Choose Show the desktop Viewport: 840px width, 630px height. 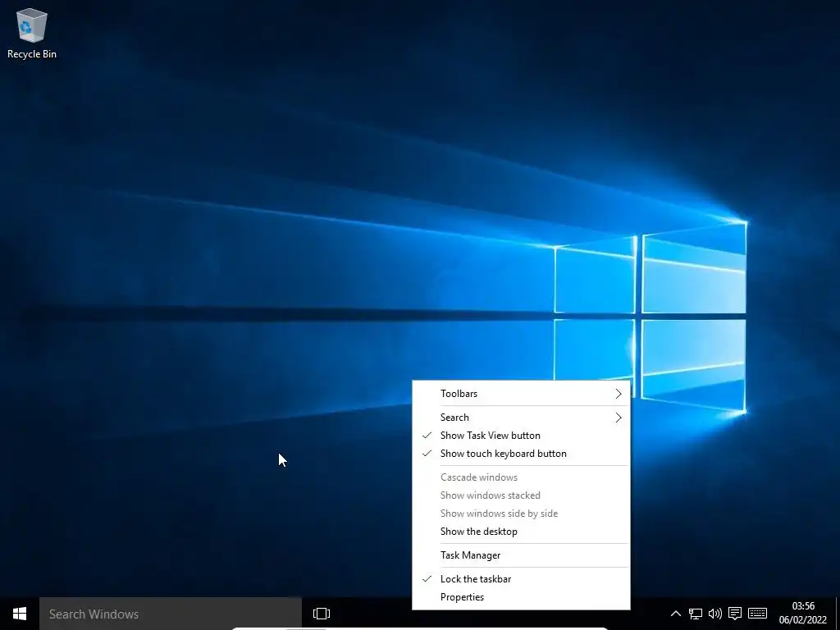(x=521, y=532)
